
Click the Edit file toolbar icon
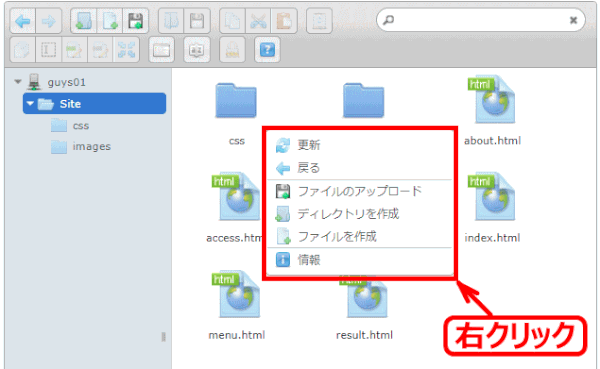(x=74, y=50)
